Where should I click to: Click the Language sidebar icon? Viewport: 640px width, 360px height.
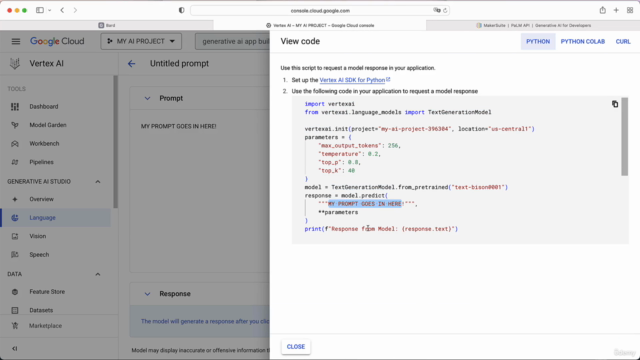pos(15,218)
